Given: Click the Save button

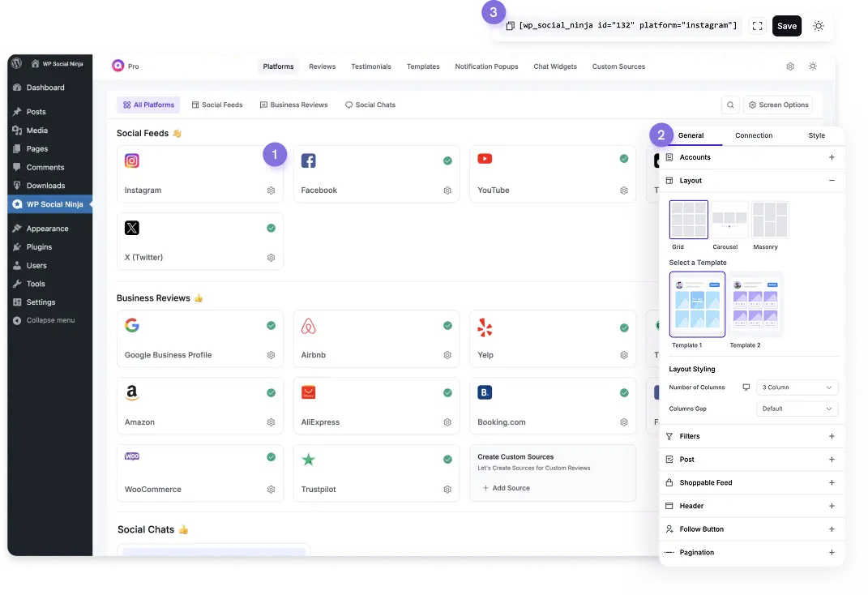Looking at the screenshot, I should point(786,25).
